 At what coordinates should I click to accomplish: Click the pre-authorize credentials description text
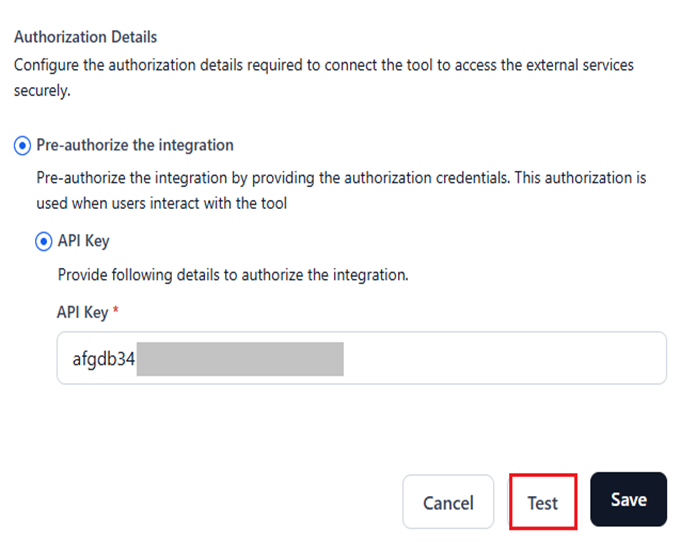[x=340, y=177]
